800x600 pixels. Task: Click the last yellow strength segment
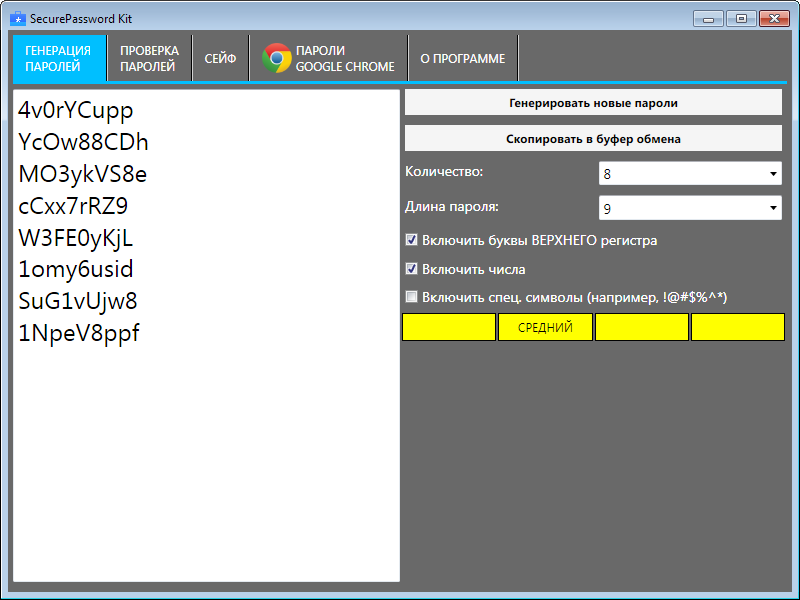click(738, 327)
